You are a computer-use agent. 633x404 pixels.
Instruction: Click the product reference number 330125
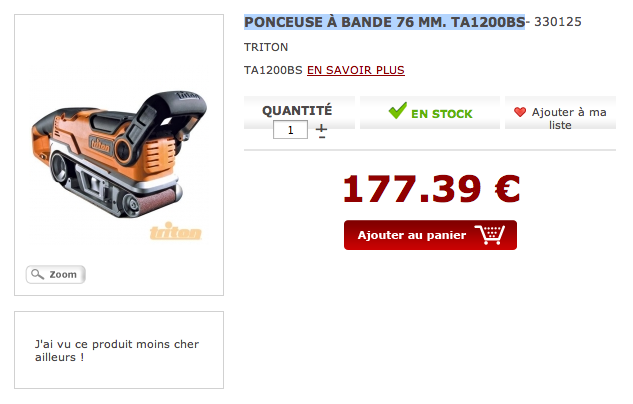click(x=558, y=22)
